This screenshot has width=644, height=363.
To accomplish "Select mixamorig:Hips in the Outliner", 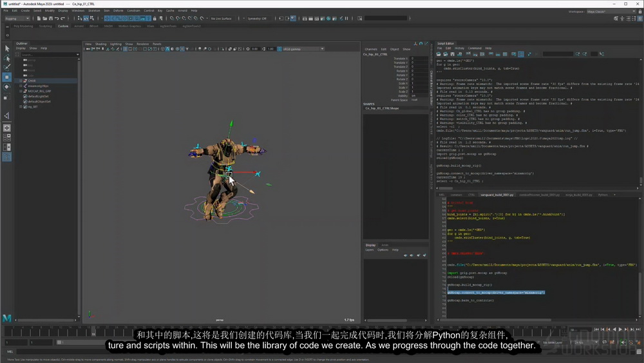I will (x=38, y=86).
